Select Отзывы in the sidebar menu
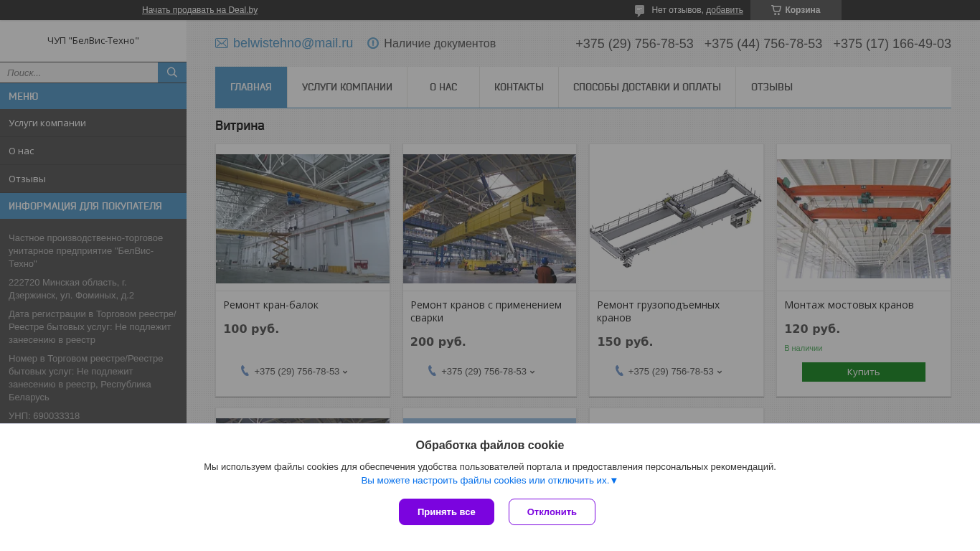The height and width of the screenshot is (551, 980). pyautogui.click(x=93, y=179)
